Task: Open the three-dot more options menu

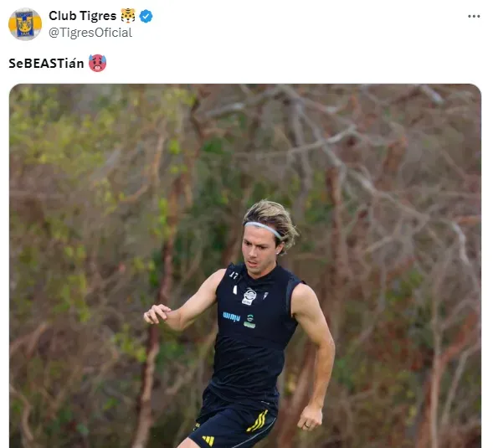Action: (x=474, y=16)
